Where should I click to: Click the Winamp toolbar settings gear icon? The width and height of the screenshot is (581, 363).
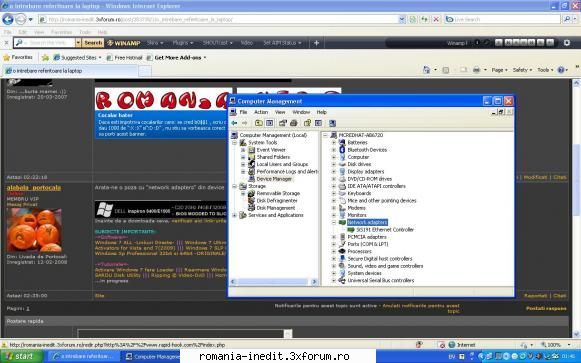point(567,43)
